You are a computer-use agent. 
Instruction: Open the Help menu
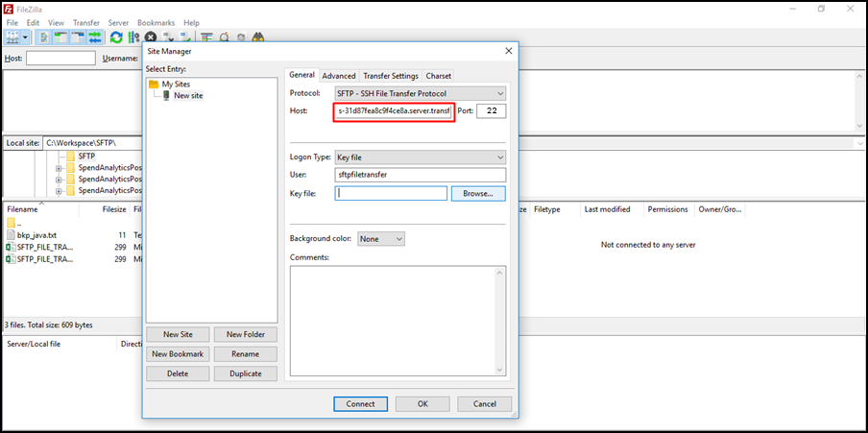tap(191, 23)
